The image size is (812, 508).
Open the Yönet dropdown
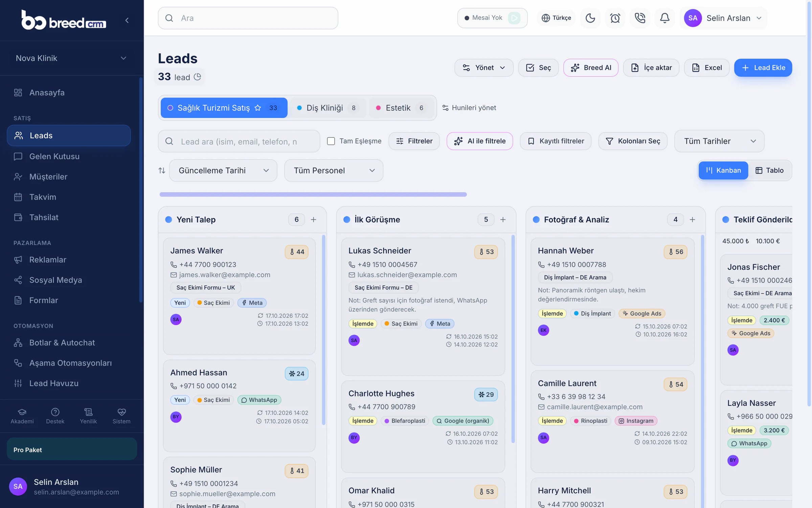click(484, 68)
